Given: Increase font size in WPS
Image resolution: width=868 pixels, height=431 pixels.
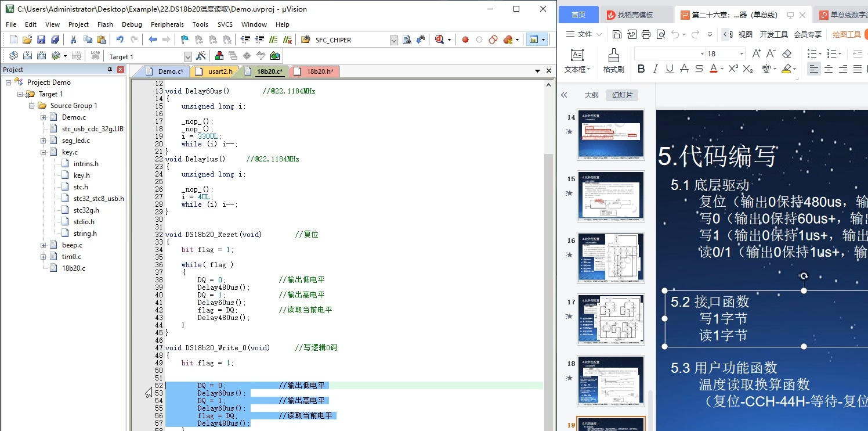Looking at the screenshot, I should click(757, 53).
